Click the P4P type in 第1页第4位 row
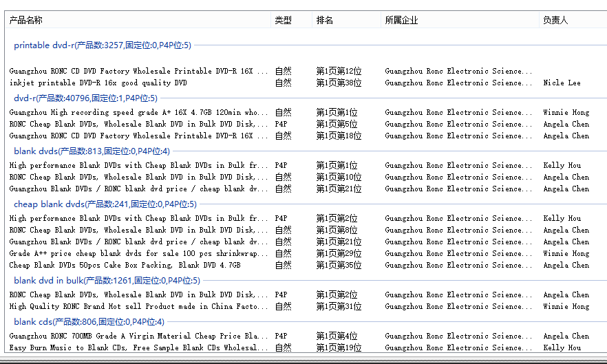Image resolution: width=607 pixels, height=364 pixels. click(281, 336)
